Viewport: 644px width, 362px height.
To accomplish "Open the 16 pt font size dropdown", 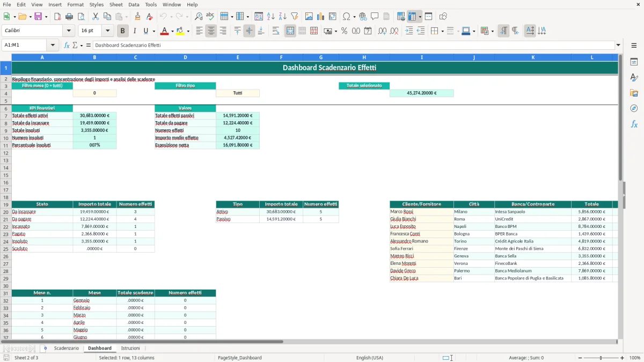I will [107, 31].
